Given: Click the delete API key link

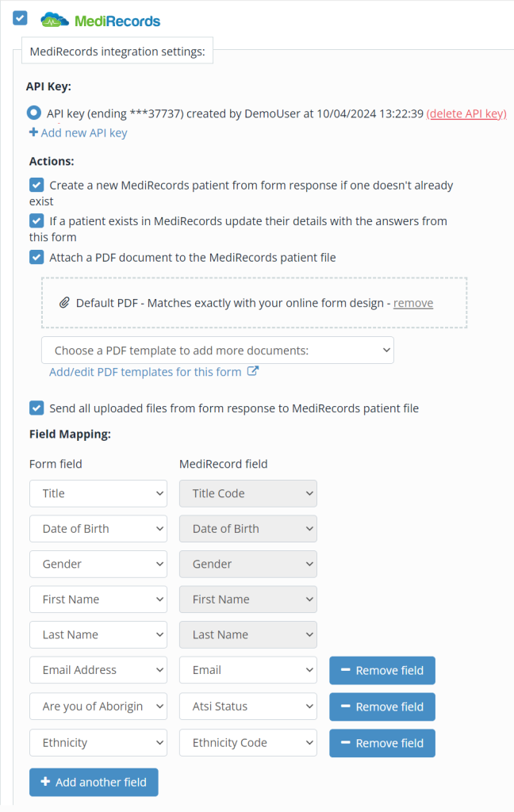Looking at the screenshot, I should pos(466,113).
